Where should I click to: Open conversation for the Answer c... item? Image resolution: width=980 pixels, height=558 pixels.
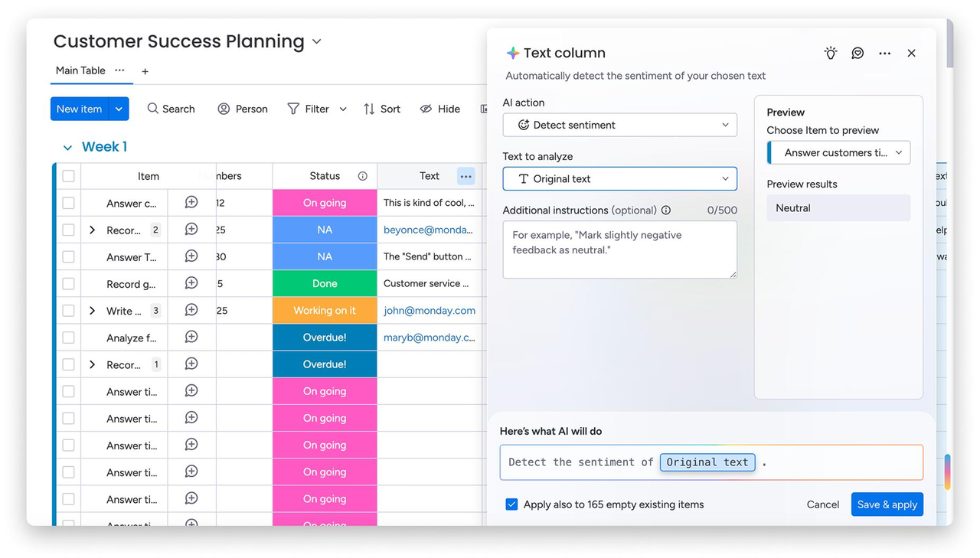click(x=191, y=203)
